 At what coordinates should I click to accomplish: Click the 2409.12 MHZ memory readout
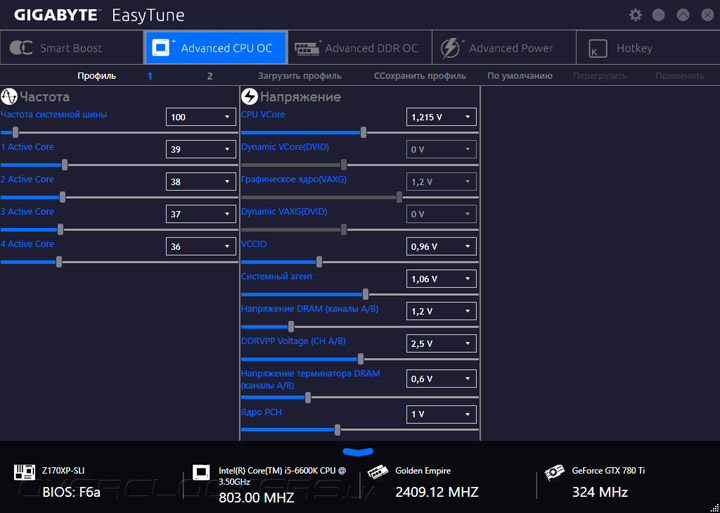pos(437,492)
